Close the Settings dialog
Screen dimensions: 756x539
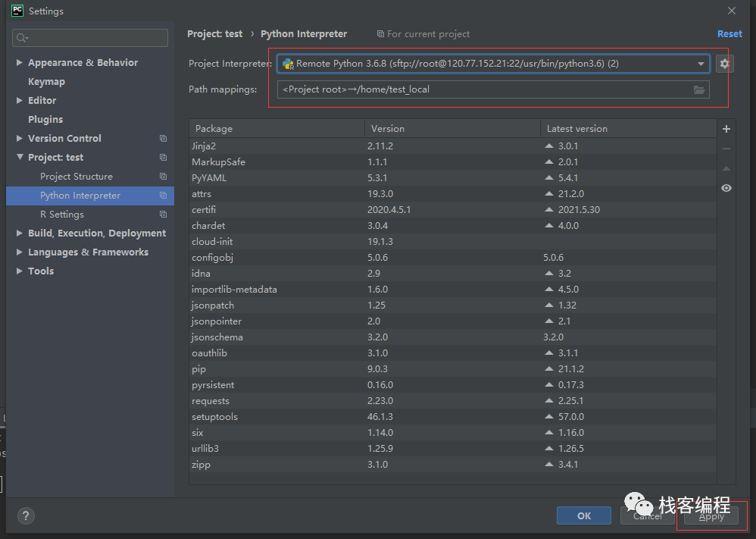pos(732,11)
